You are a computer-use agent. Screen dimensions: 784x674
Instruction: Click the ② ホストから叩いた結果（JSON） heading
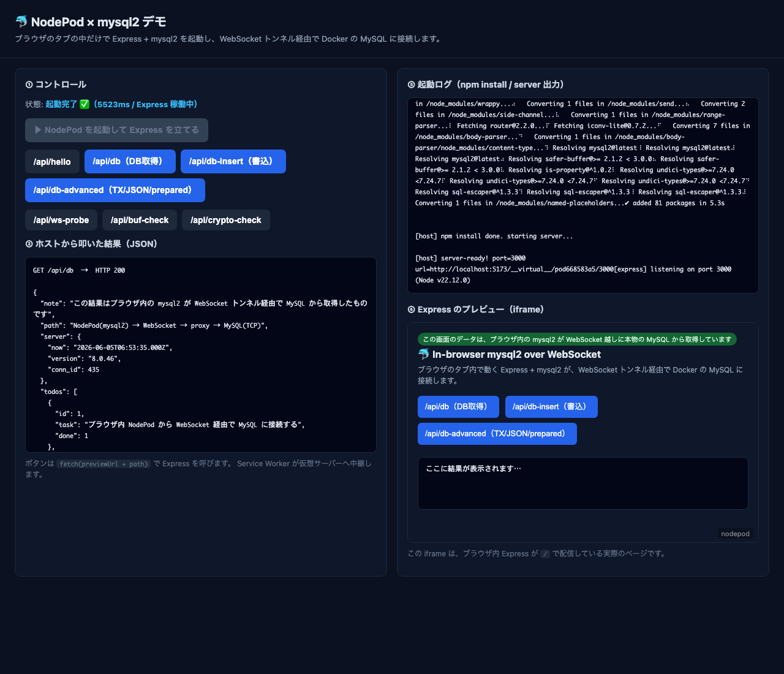(91, 244)
